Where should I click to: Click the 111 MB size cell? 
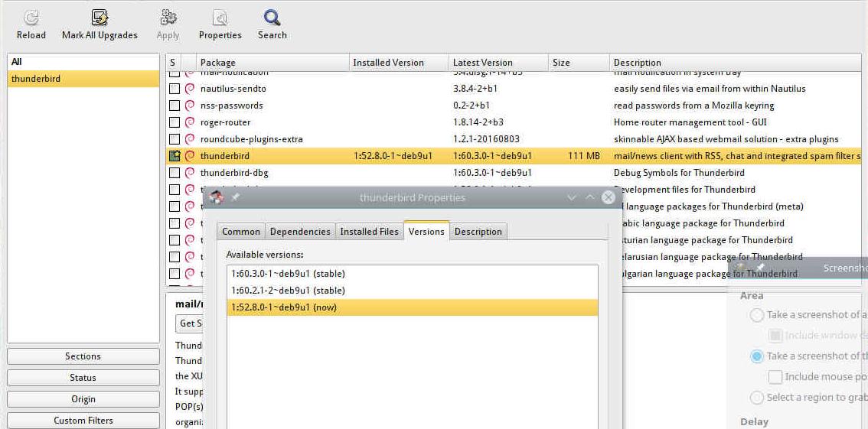(584, 156)
